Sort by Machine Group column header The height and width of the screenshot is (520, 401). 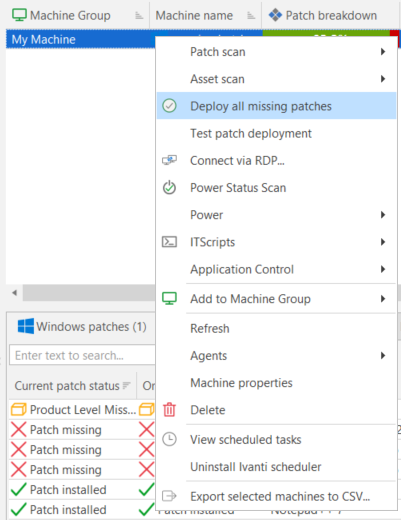pyautogui.click(x=70, y=15)
